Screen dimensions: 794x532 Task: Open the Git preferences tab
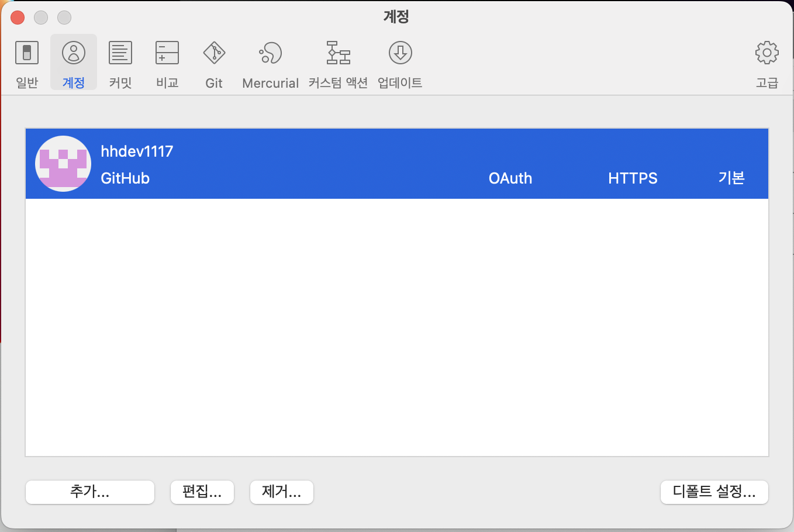(214, 64)
